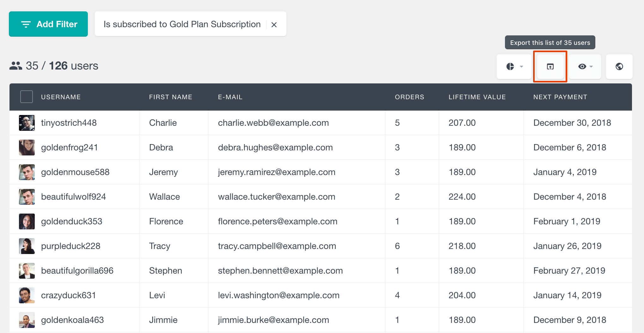This screenshot has height=333, width=644.
Task: Open avatar of goldenfrog241
Action: [x=27, y=148]
